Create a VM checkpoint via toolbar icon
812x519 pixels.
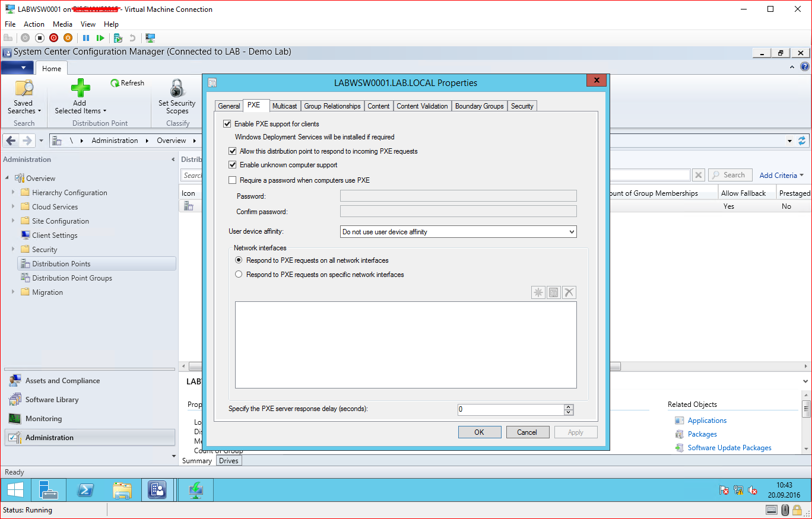(118, 38)
